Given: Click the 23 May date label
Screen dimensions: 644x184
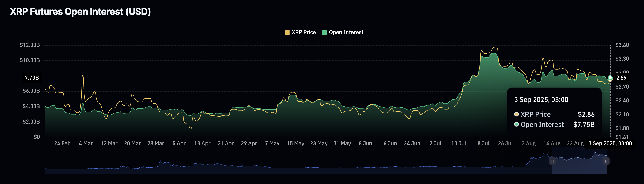Looking at the screenshot, I should (x=319, y=144).
